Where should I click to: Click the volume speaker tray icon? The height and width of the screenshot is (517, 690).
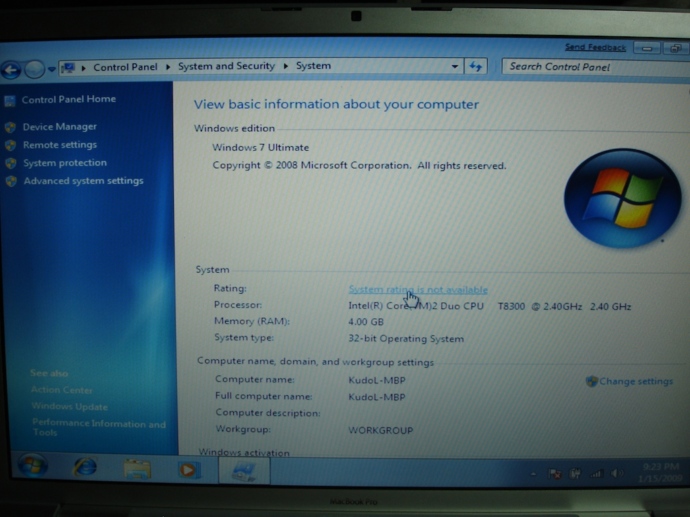pos(617,473)
